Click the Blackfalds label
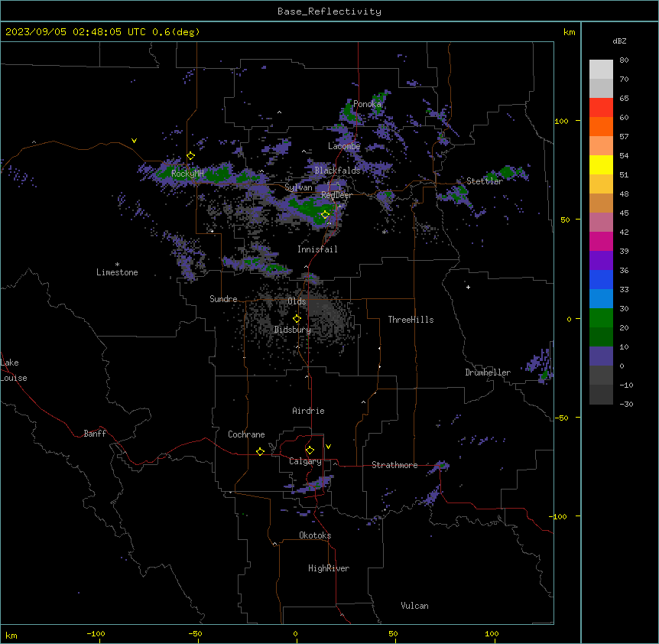Image resolution: width=659 pixels, height=644 pixels. pos(337,171)
